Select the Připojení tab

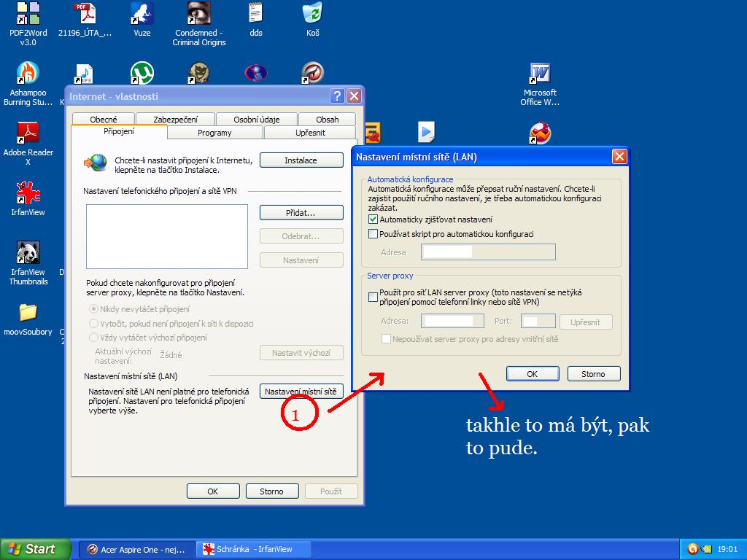[x=119, y=131]
